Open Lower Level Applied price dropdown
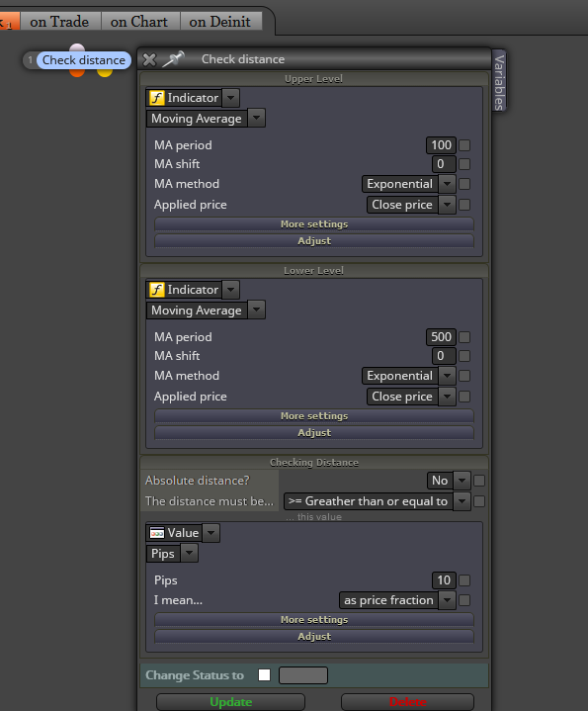The height and width of the screenshot is (711, 588). 447,397
